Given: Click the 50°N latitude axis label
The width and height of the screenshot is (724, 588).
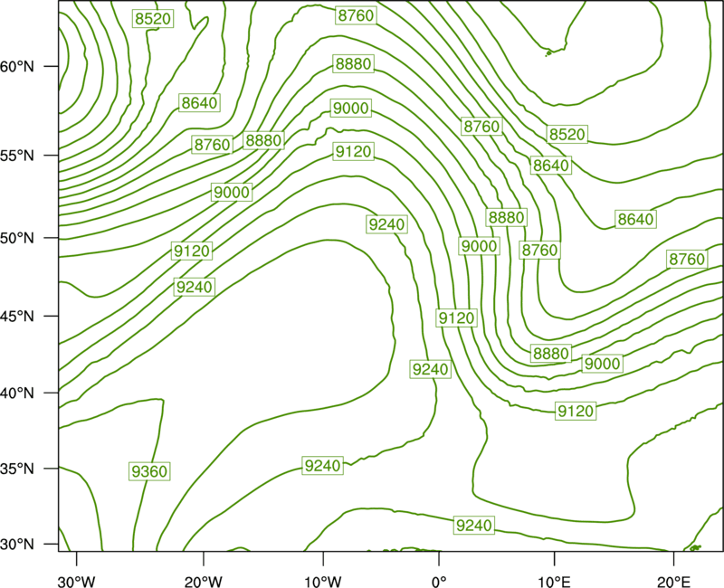Looking at the screenshot, I should (17, 238).
